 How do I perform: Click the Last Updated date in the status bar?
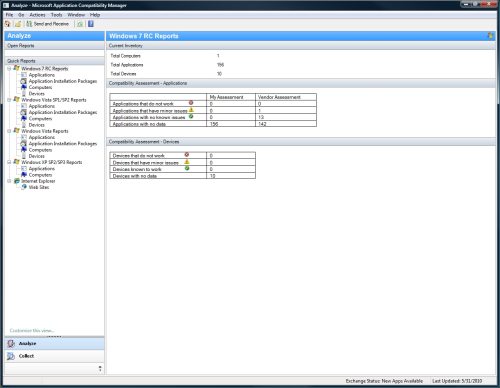[x=457, y=381]
